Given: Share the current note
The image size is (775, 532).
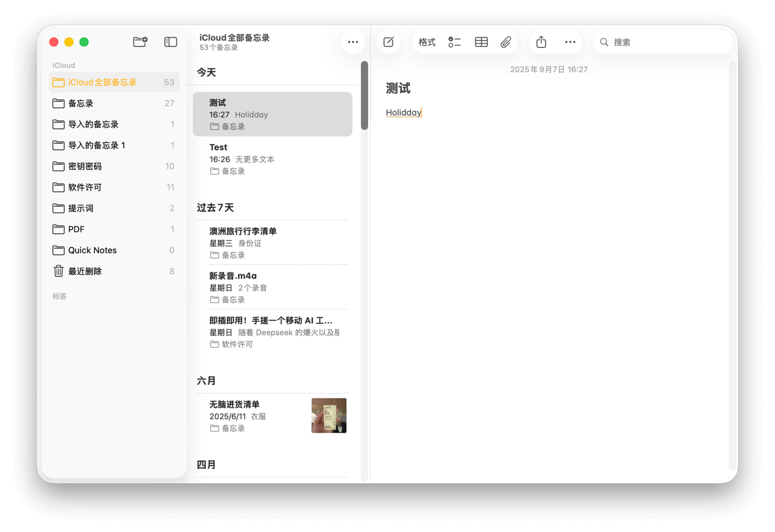Looking at the screenshot, I should [x=541, y=42].
